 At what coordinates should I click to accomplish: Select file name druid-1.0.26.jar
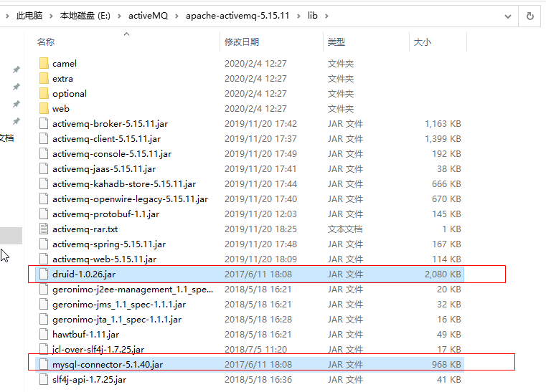[x=84, y=274]
